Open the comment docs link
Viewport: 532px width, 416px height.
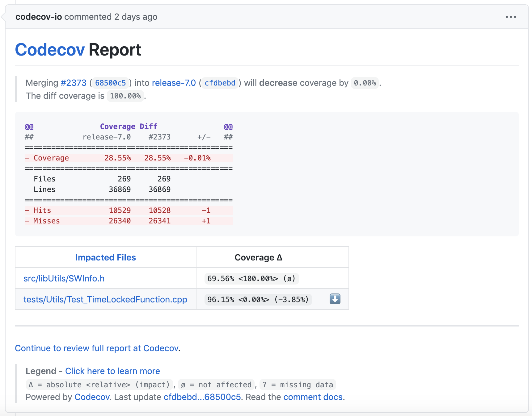click(x=313, y=397)
